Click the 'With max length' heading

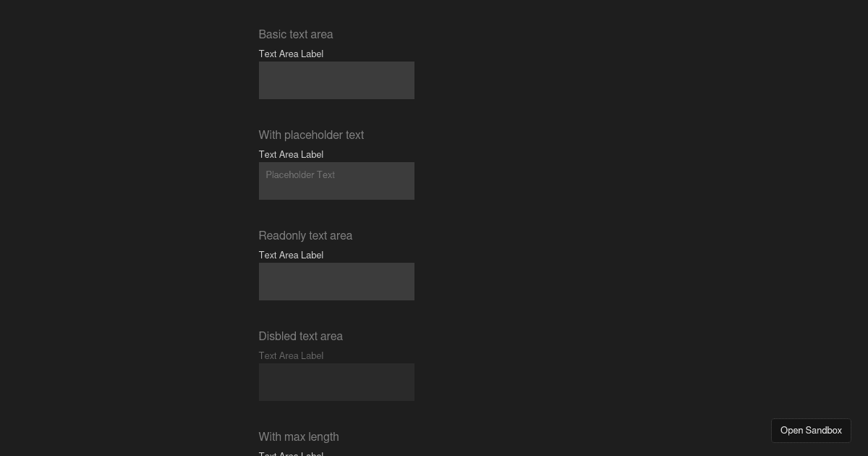[x=299, y=436]
